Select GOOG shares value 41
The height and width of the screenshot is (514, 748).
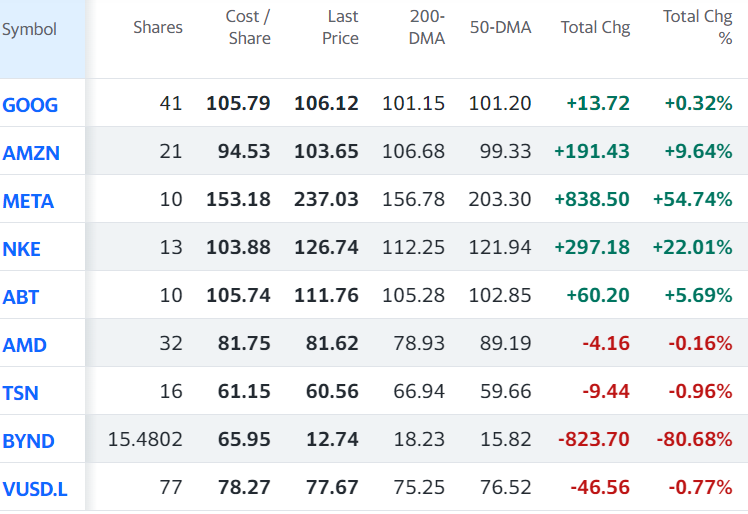point(171,104)
